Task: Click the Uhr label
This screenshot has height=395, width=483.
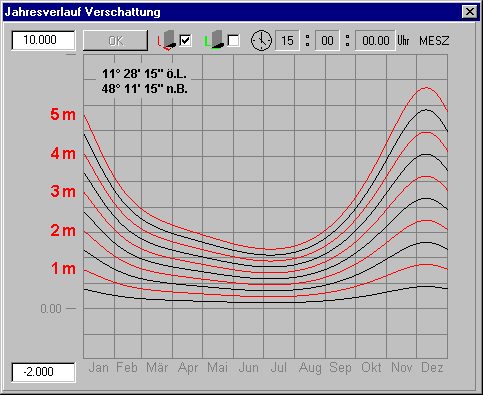Action: tap(403, 41)
